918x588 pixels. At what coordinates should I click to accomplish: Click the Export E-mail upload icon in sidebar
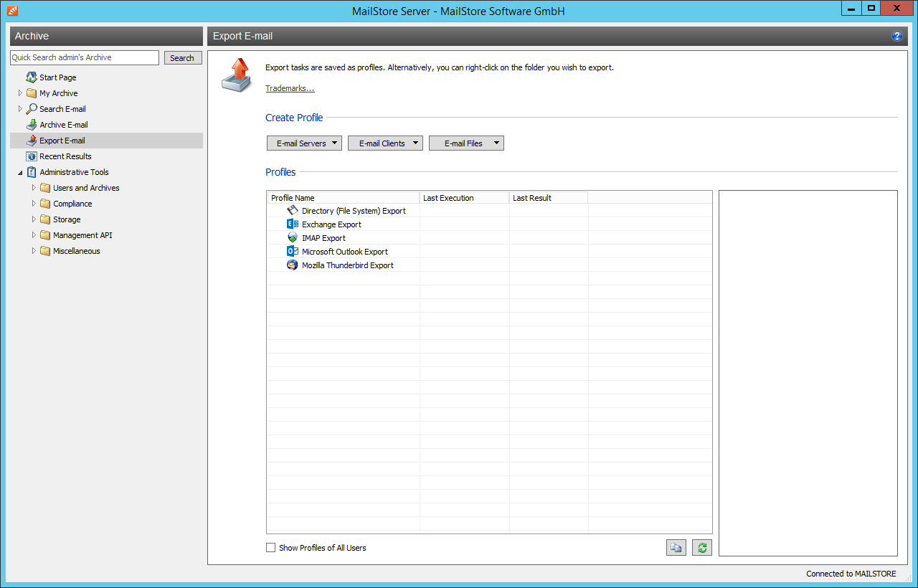[32, 141]
